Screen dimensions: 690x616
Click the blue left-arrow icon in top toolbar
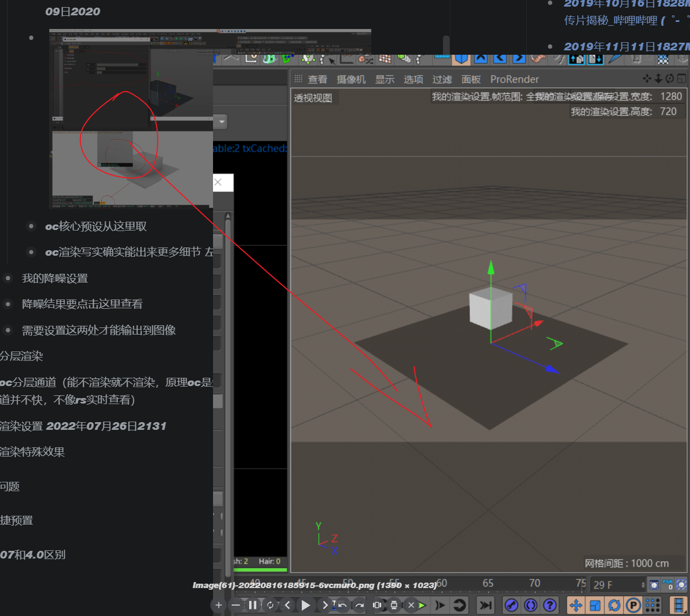(500, 59)
